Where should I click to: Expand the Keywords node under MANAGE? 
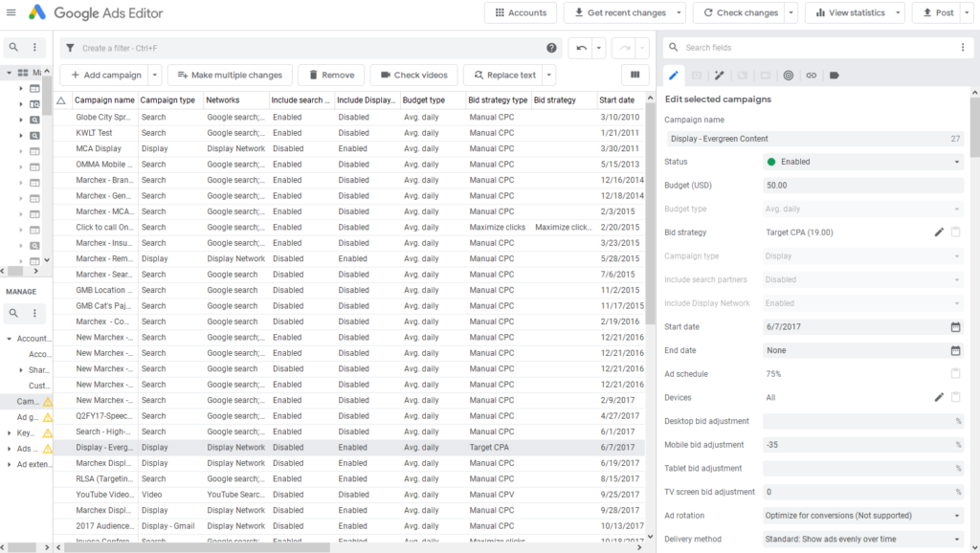click(9, 433)
